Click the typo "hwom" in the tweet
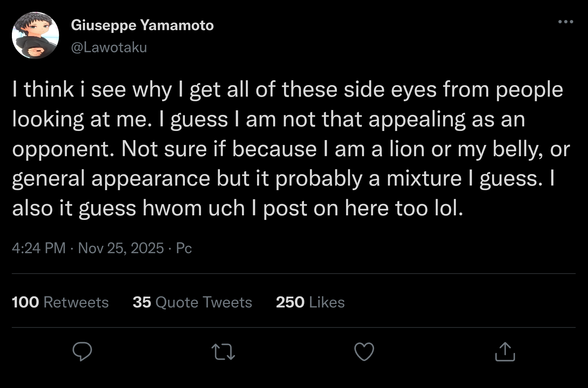The image size is (588, 388). coord(171,208)
